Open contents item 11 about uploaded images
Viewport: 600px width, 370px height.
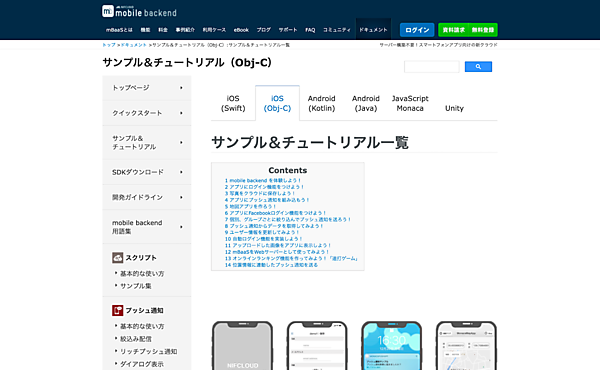click(278, 245)
